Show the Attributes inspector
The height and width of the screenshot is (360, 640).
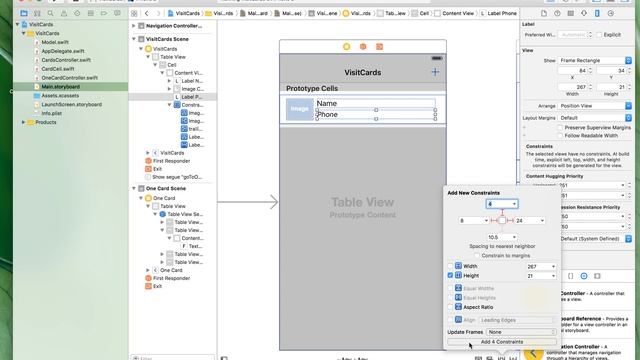[584, 13]
